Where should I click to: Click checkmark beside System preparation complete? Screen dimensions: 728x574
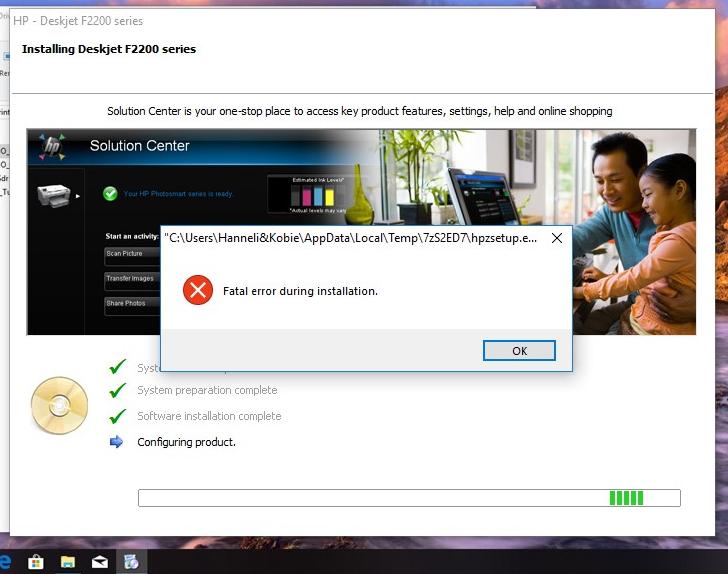[x=117, y=390]
